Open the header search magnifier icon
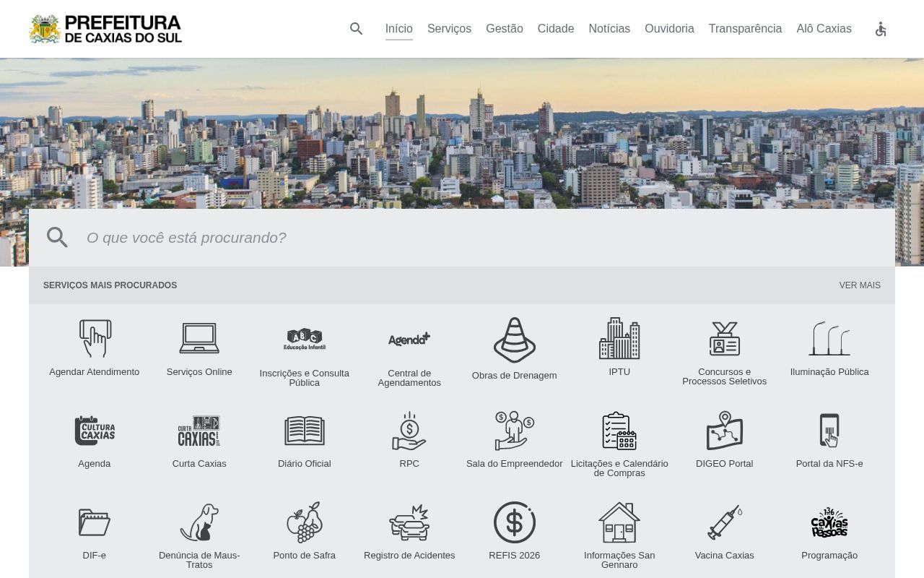 click(356, 29)
